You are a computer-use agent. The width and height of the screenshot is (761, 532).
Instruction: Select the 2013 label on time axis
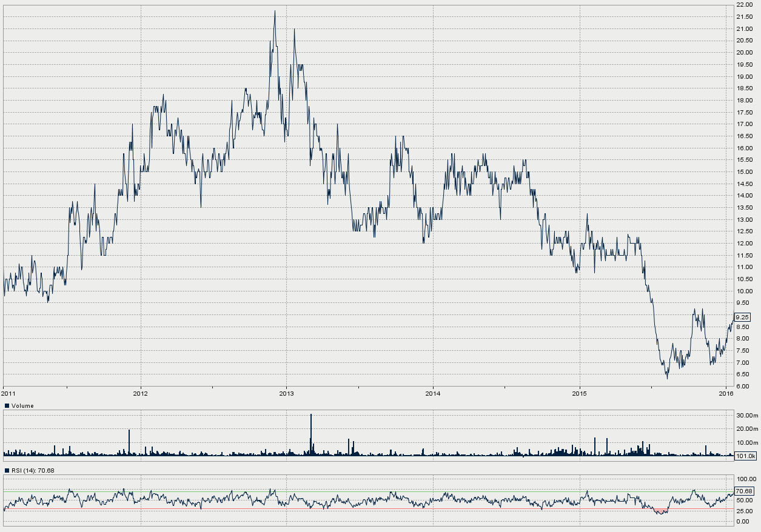[287, 393]
